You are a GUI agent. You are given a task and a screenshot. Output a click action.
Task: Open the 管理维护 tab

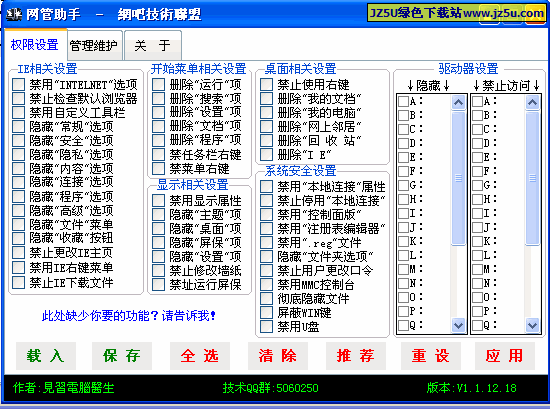click(x=94, y=46)
